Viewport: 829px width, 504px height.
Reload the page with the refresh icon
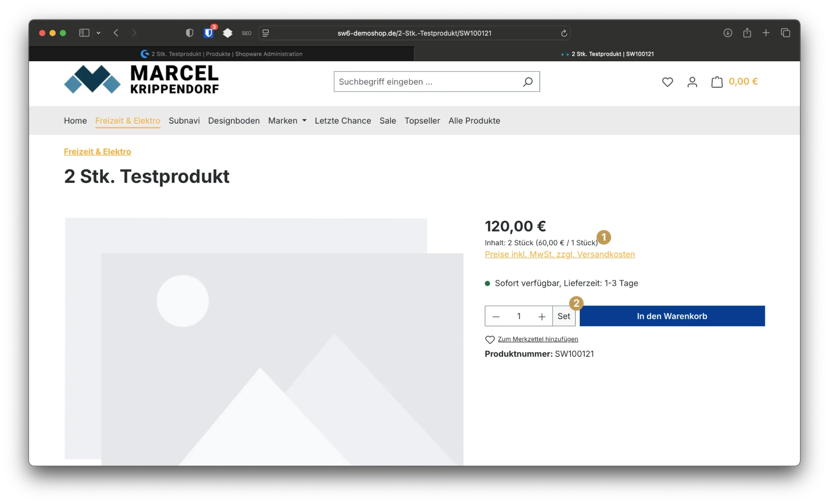pyautogui.click(x=564, y=33)
